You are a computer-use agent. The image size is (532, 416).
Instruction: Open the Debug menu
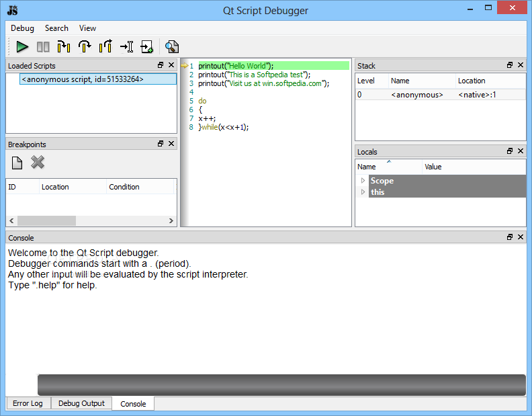(x=22, y=28)
